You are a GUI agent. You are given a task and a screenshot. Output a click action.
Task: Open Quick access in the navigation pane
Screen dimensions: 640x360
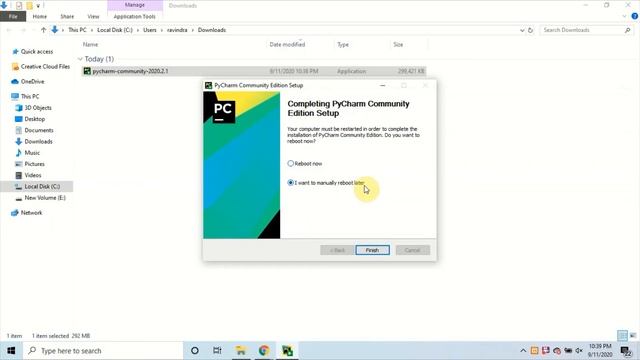click(x=37, y=51)
